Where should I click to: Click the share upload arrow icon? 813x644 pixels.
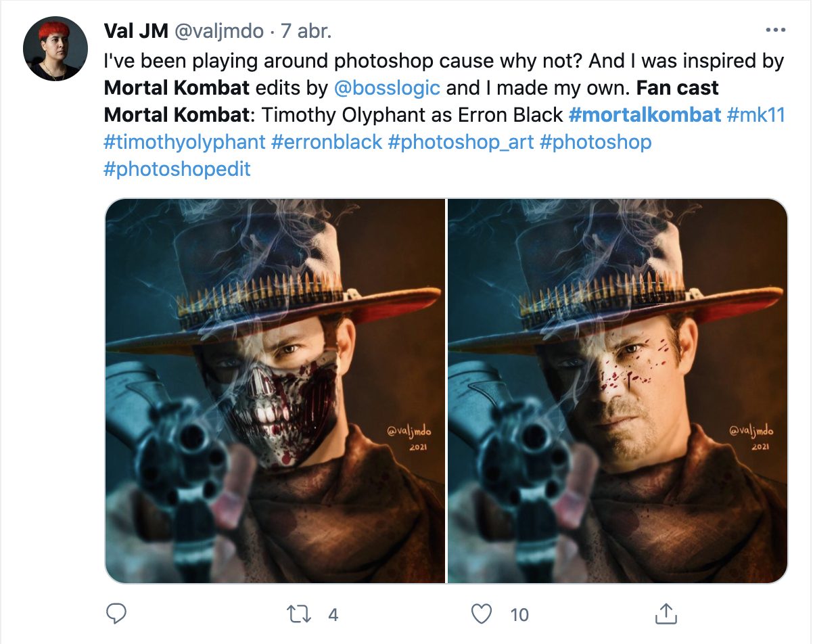pyautogui.click(x=667, y=614)
